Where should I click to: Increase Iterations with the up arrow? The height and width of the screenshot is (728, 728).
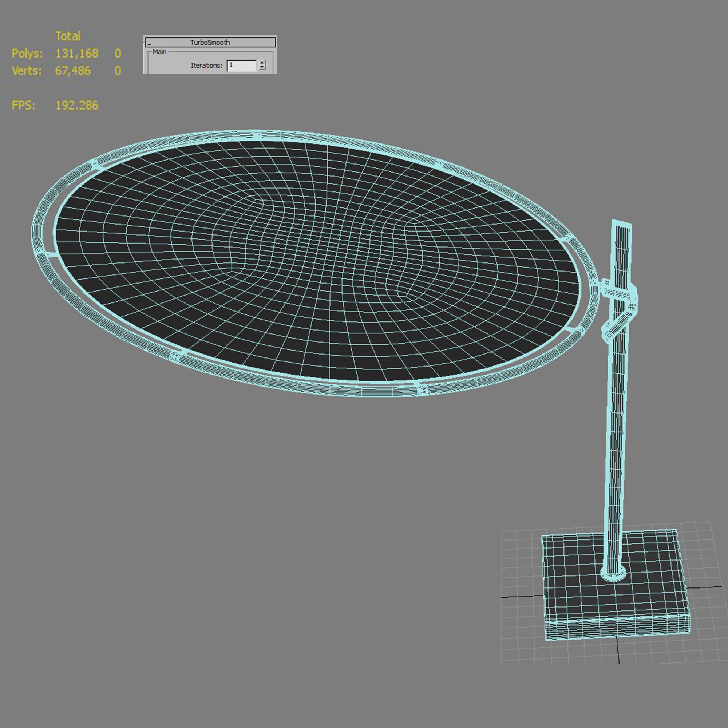[x=262, y=63]
